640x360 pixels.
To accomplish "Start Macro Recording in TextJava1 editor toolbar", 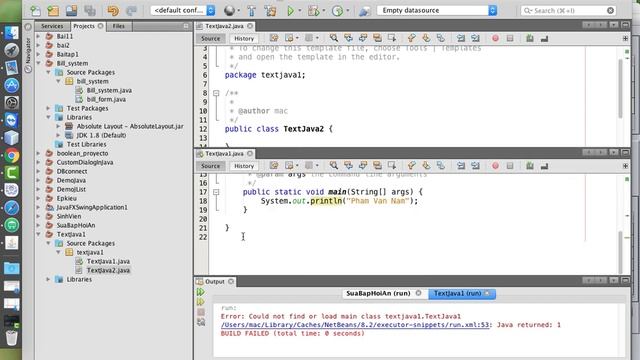I will pyautogui.click(x=495, y=166).
